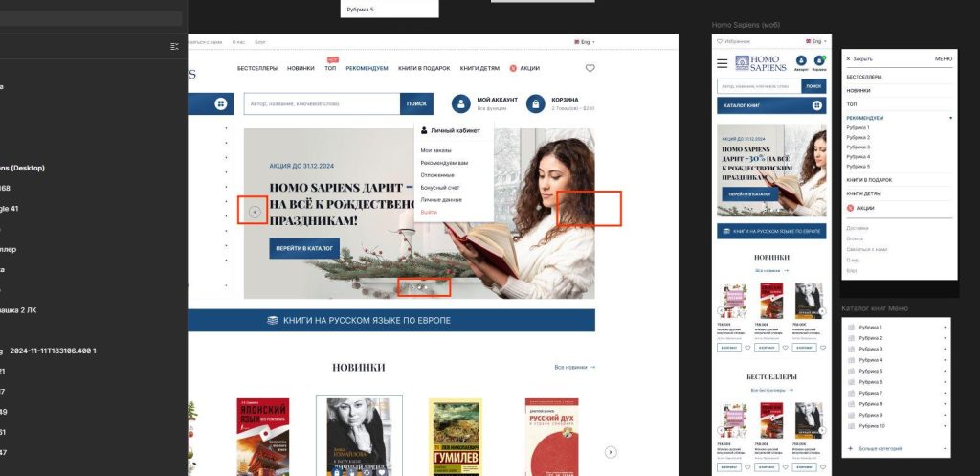Click МОЙ АККАУНТ label in desktop header
The height and width of the screenshot is (476, 980).
497,100
